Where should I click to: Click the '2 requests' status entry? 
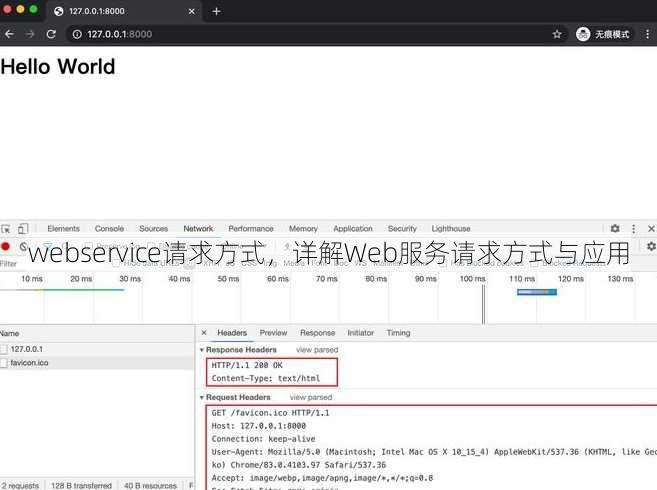point(20,485)
